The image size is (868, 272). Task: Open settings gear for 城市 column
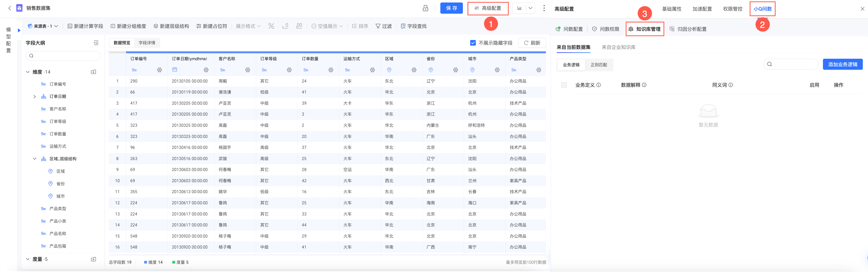click(497, 70)
